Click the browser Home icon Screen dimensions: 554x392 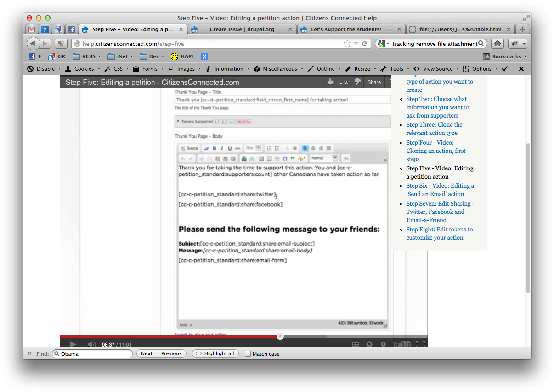point(497,44)
